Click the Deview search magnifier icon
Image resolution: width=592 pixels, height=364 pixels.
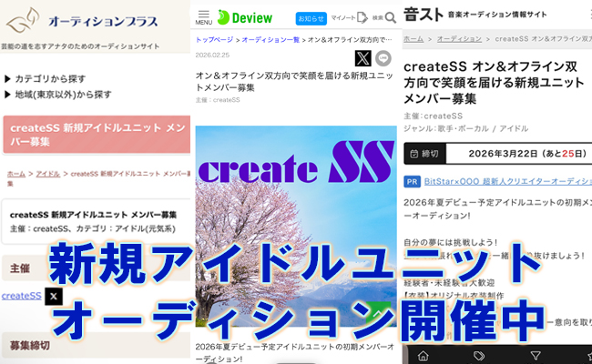[389, 16]
